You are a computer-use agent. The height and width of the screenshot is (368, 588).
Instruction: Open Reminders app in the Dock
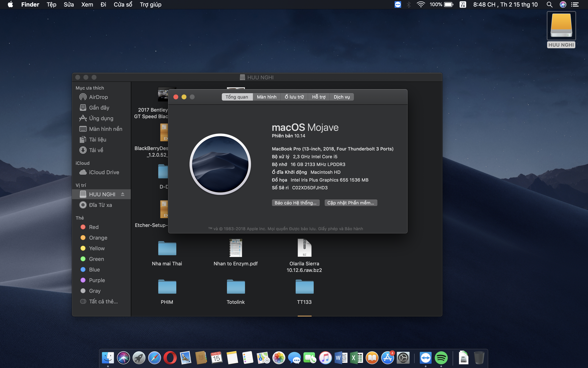coord(248,358)
